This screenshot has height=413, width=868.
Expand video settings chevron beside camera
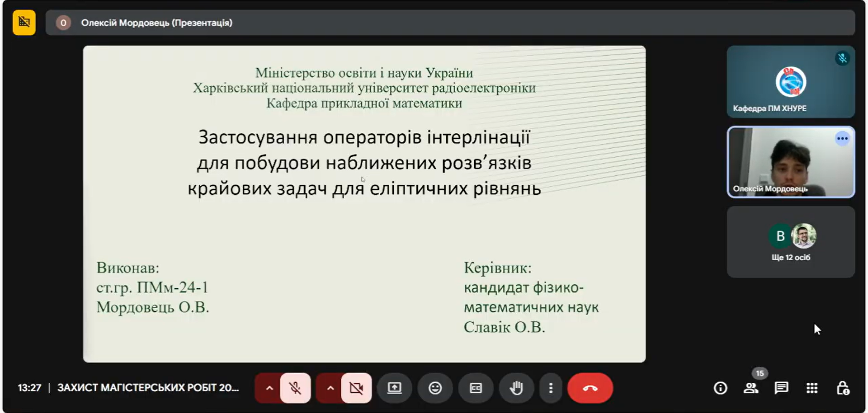point(330,388)
